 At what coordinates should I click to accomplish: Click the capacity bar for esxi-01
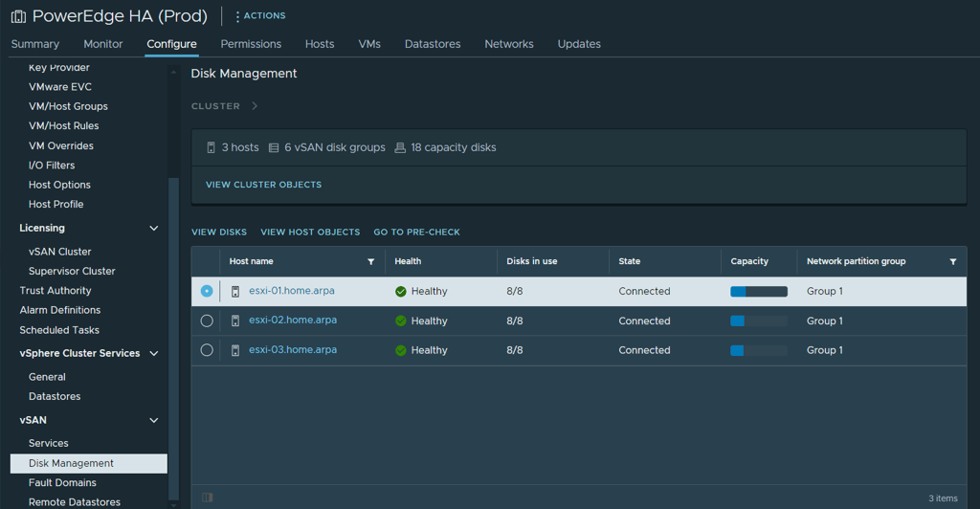(x=759, y=292)
